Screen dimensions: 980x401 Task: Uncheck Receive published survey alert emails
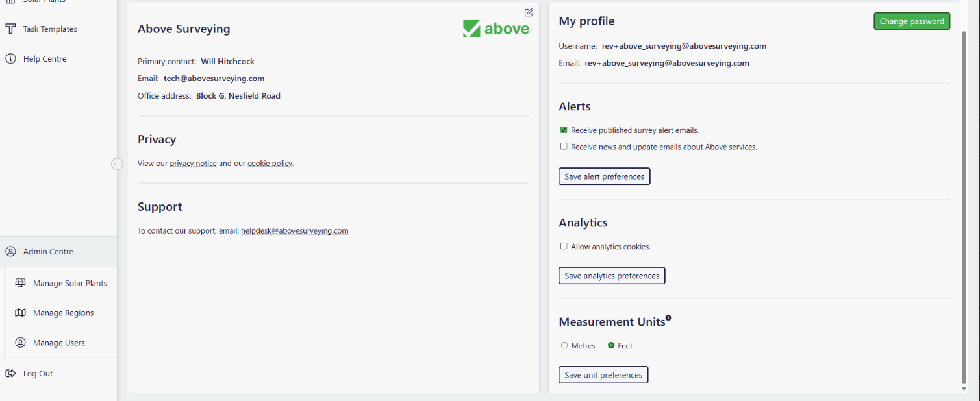click(x=564, y=130)
